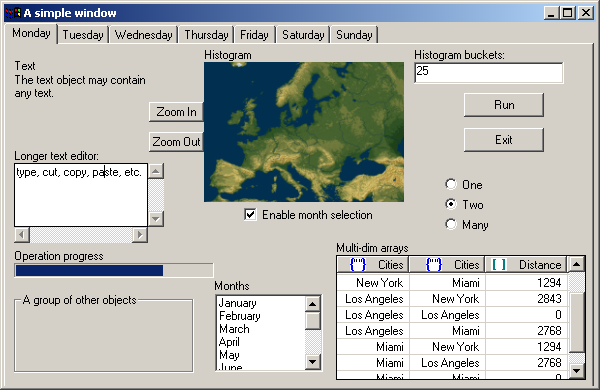Click the Multi-dim arrays table scroll down arrow

point(576,370)
